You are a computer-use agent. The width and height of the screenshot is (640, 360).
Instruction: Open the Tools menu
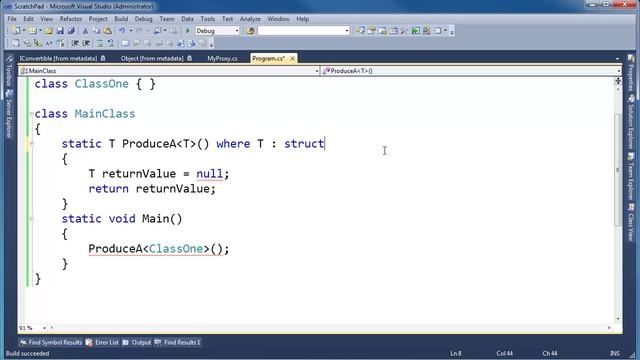click(207, 19)
